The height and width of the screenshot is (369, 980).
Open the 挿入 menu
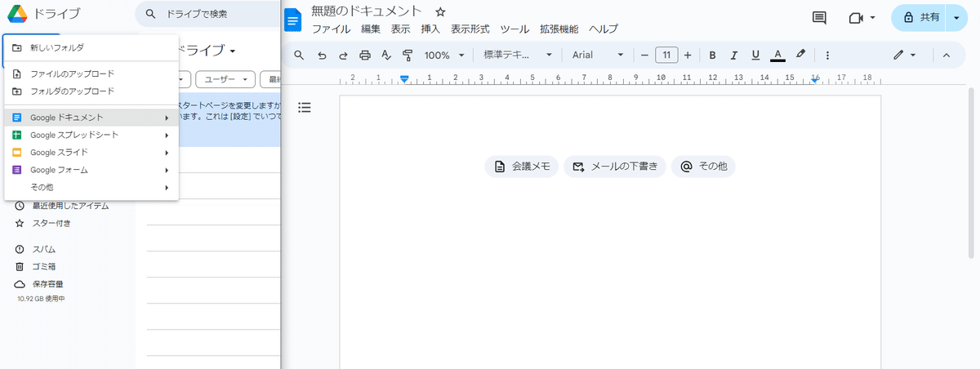point(430,29)
